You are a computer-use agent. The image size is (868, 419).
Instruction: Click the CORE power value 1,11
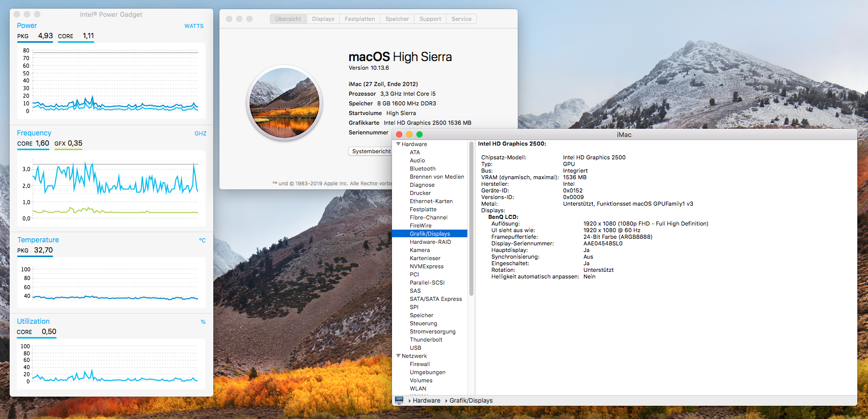pos(88,36)
